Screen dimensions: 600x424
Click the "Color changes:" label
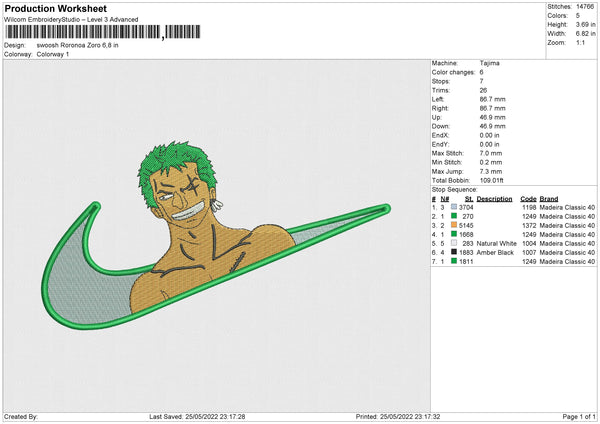[x=453, y=72]
